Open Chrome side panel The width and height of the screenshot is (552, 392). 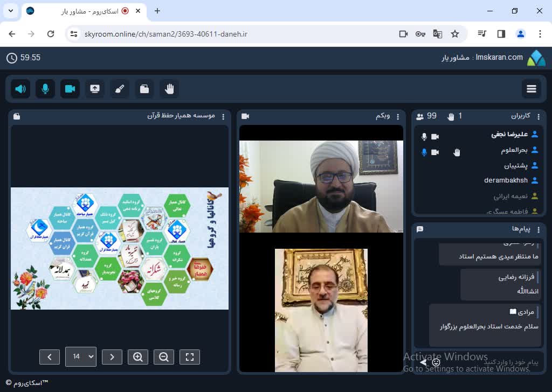(501, 34)
